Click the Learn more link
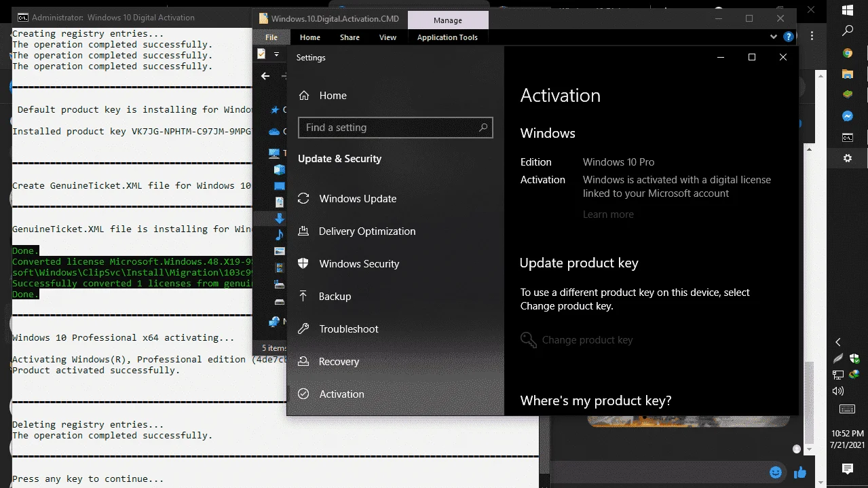The image size is (868, 488). click(608, 214)
